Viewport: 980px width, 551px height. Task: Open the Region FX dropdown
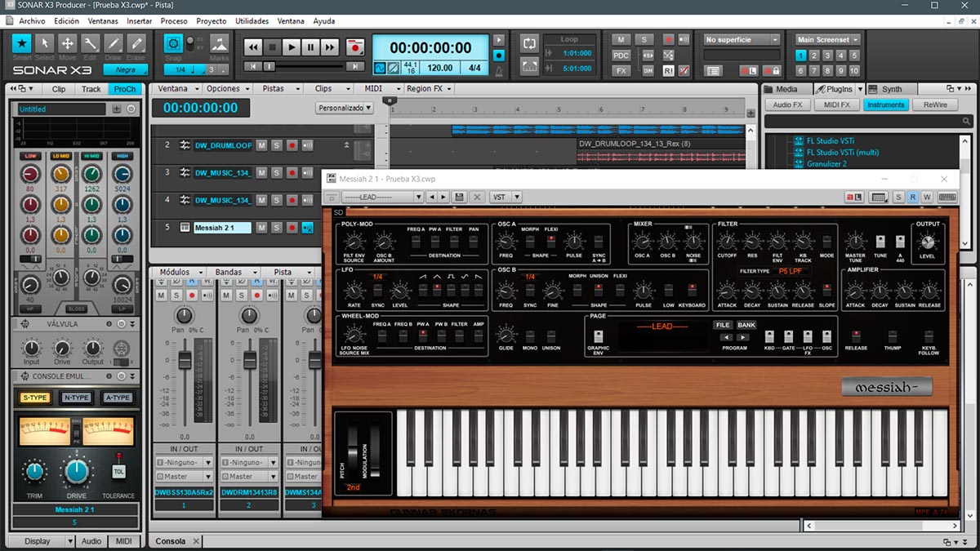(429, 88)
